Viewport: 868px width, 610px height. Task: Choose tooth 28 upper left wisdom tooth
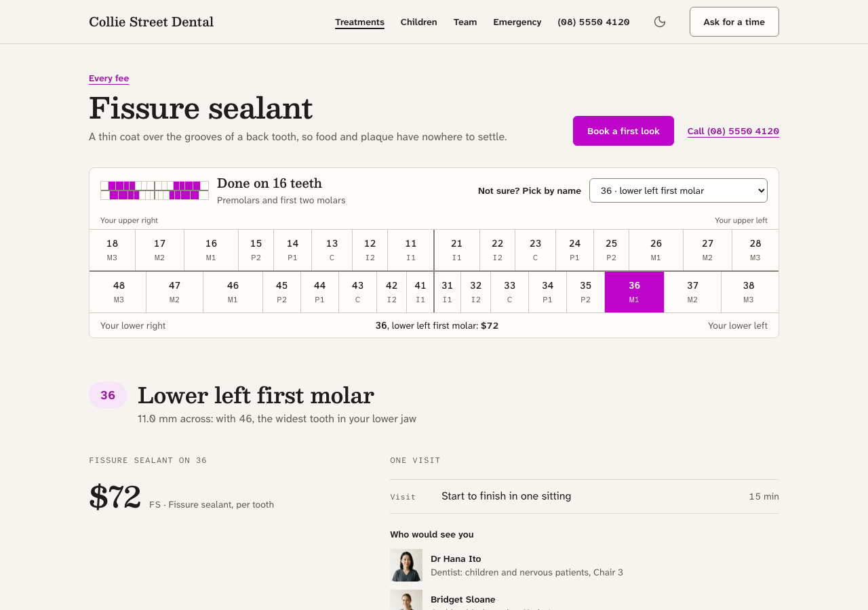(755, 250)
